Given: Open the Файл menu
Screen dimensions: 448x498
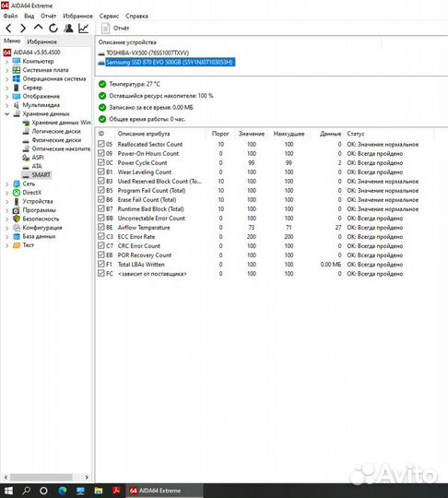Looking at the screenshot, I should pos(10,16).
